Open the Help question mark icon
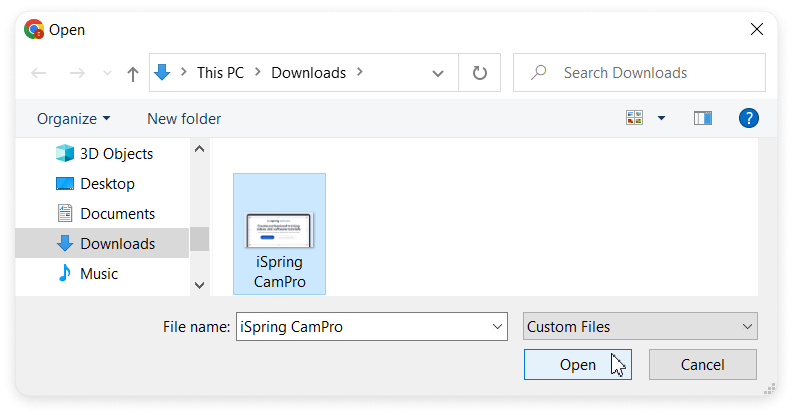 (749, 118)
